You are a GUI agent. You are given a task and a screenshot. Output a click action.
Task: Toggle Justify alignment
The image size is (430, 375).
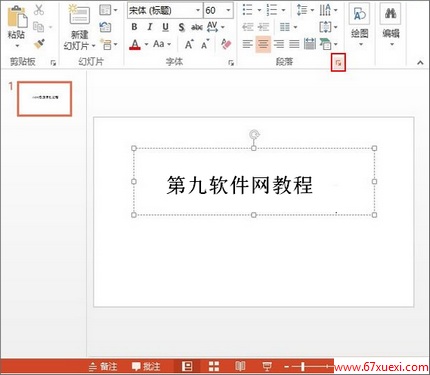(x=294, y=44)
